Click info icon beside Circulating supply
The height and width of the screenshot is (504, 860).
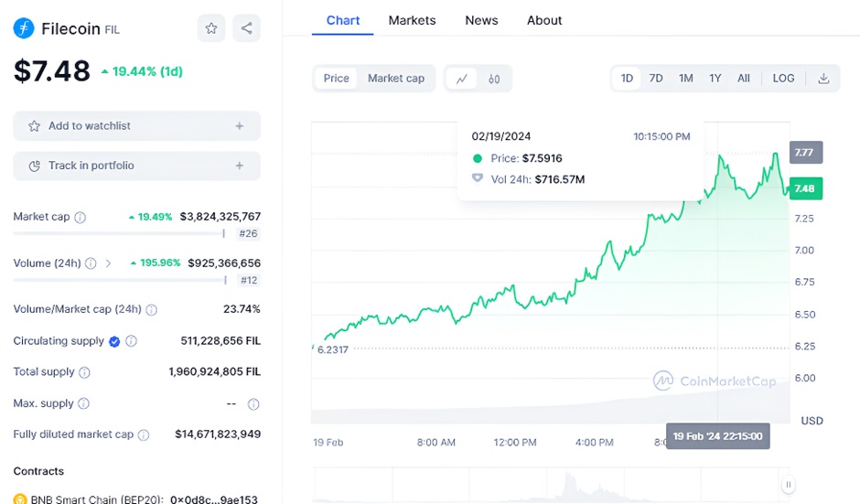(x=132, y=341)
